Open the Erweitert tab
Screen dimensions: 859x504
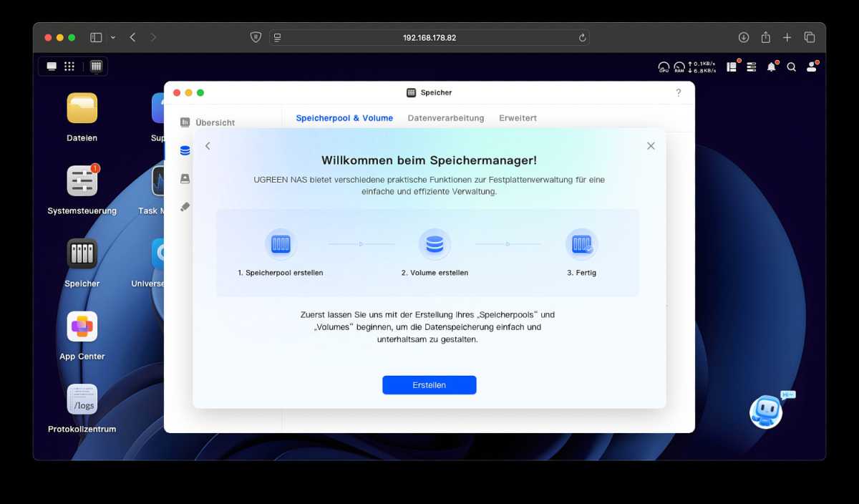pos(518,118)
